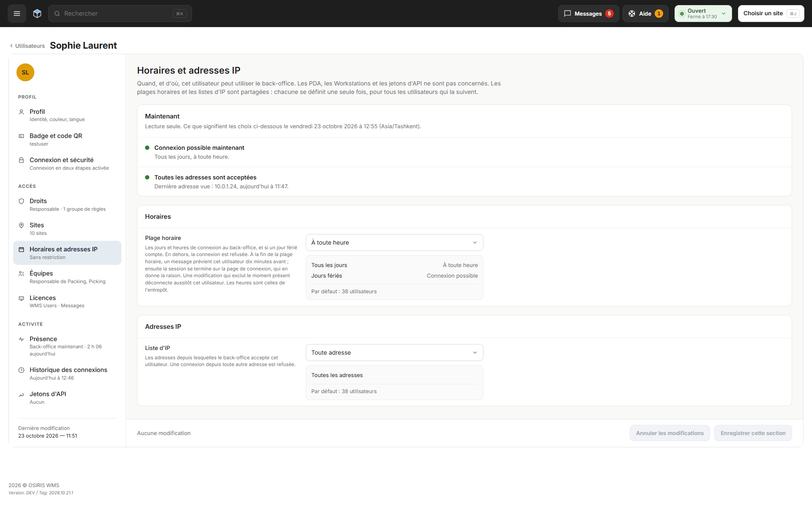812x507 pixels.
Task: Click Enregistrer cette section button
Action: 753,433
